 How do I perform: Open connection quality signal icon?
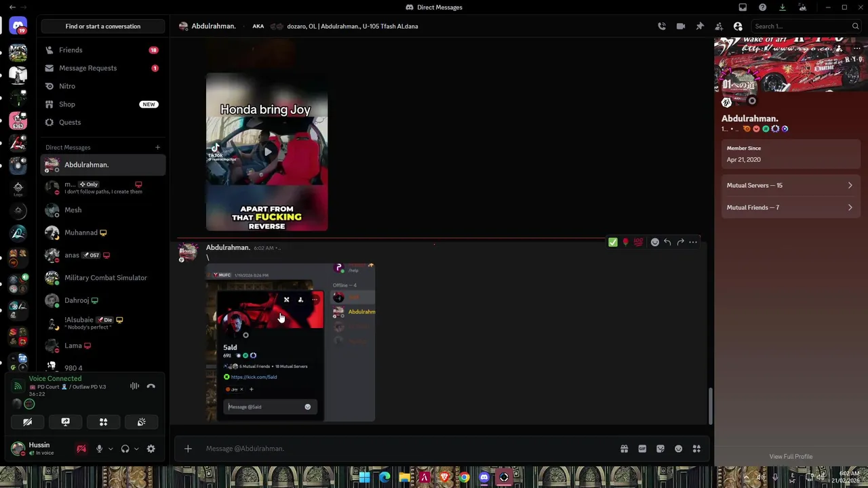(x=18, y=386)
